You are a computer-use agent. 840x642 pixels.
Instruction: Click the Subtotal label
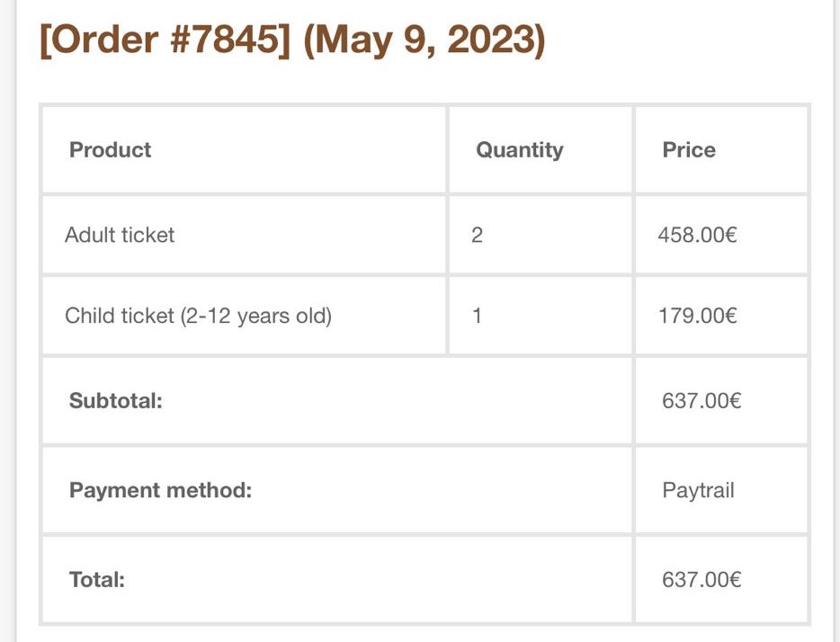point(115,400)
